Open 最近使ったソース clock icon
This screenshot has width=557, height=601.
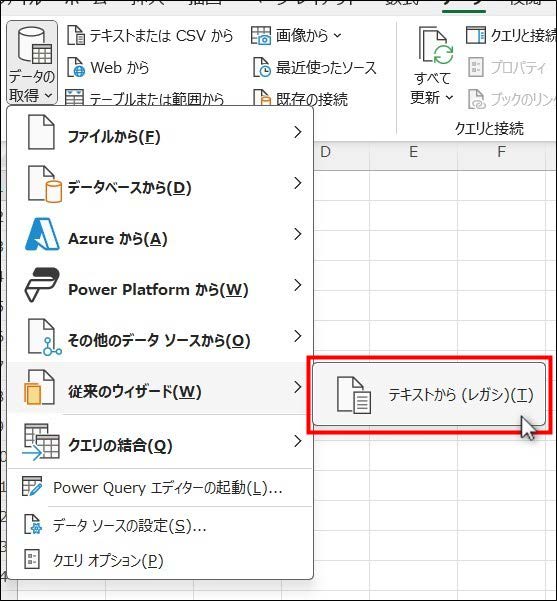coord(262,67)
